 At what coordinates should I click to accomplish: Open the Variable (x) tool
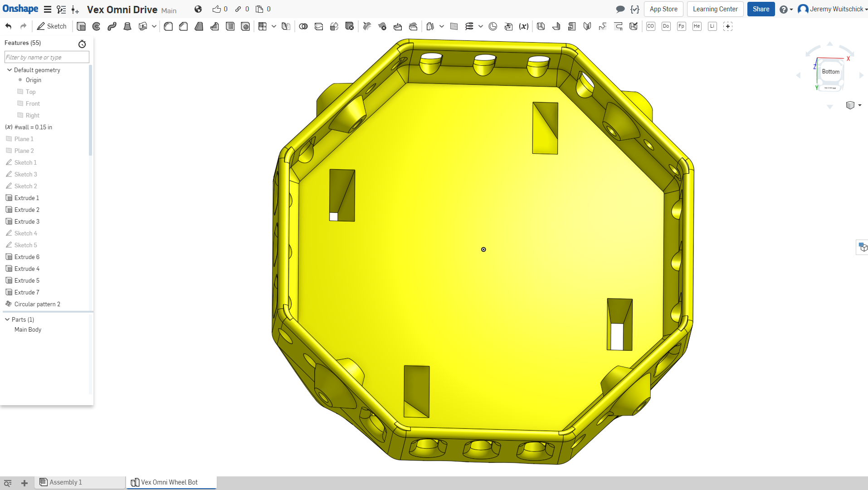click(524, 26)
